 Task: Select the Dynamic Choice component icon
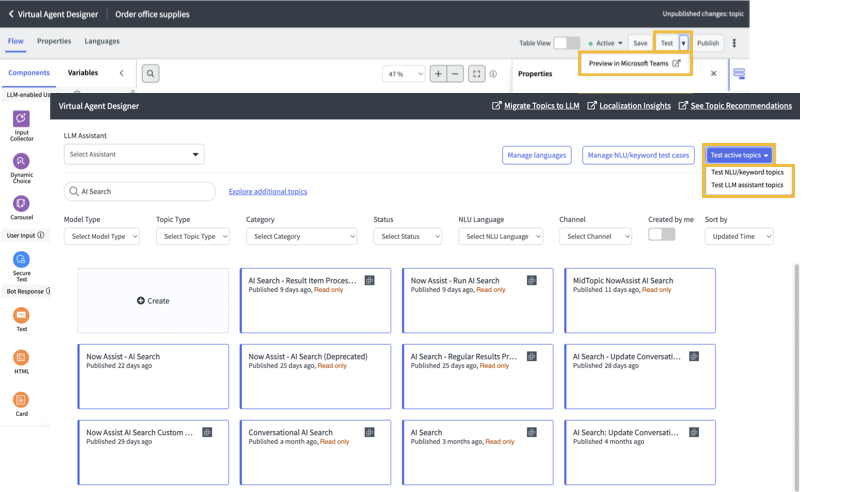[21, 161]
